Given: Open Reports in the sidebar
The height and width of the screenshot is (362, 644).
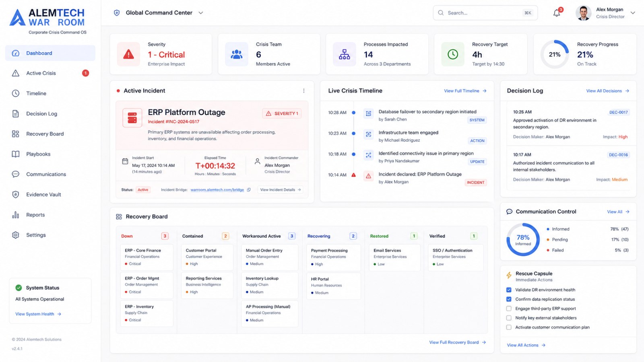Looking at the screenshot, I should click(x=50, y=215).
